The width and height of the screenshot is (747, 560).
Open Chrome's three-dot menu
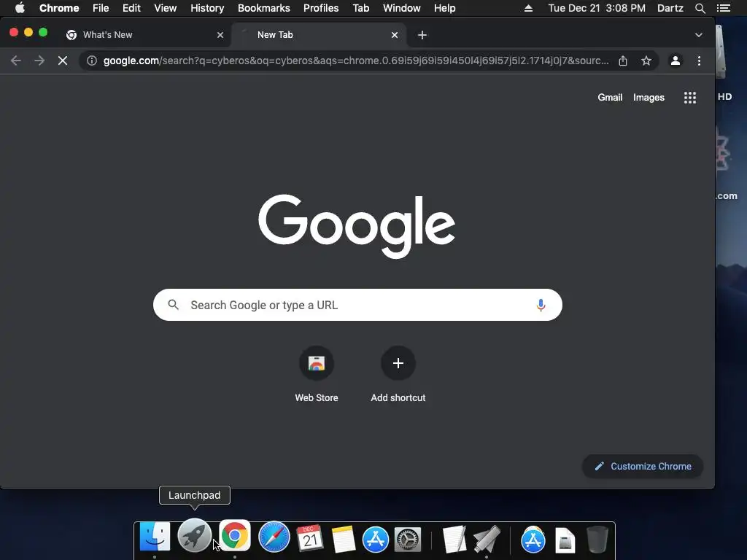tap(699, 61)
